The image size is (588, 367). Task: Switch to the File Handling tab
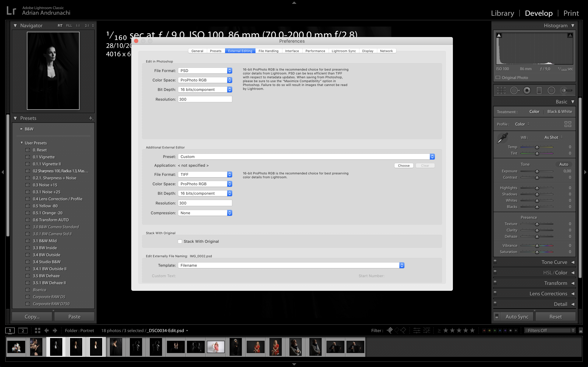pyautogui.click(x=268, y=51)
